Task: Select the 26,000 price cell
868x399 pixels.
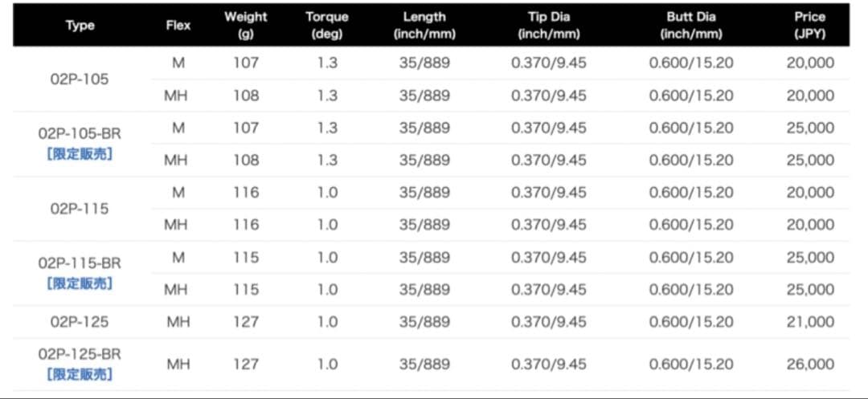Action: tap(809, 364)
